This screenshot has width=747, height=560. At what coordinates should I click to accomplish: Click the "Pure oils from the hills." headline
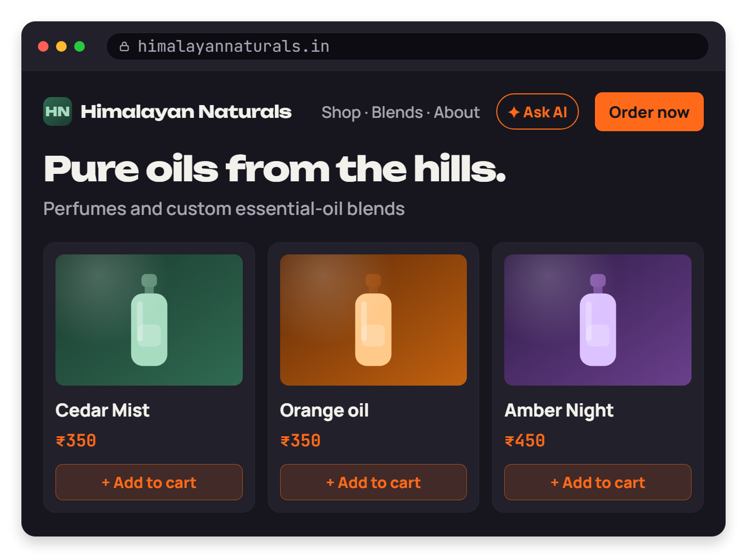pos(275,169)
